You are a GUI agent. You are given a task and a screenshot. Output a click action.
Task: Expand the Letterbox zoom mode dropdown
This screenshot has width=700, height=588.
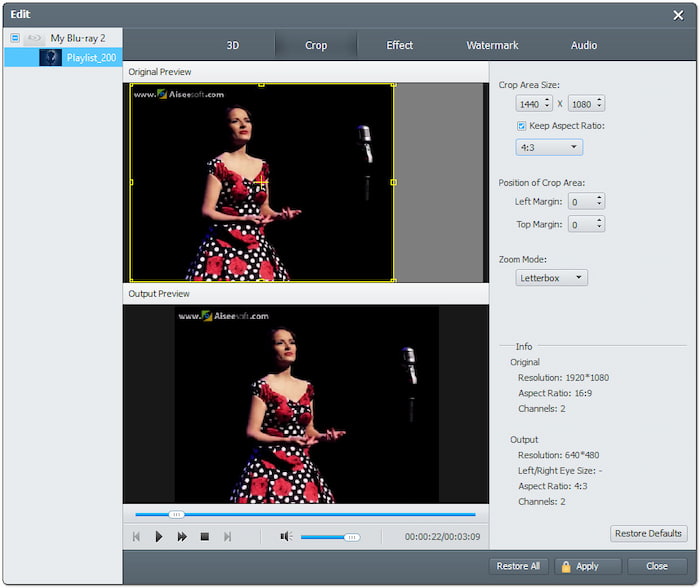[x=552, y=278]
